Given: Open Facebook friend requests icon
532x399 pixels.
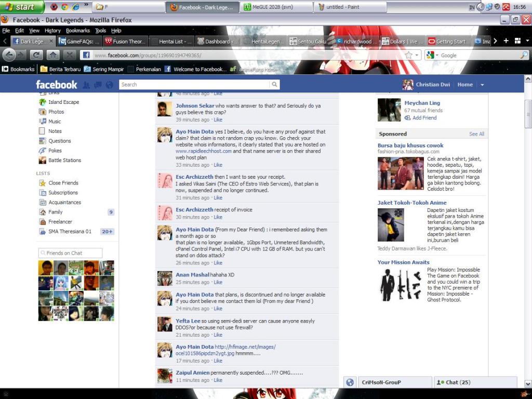Looking at the screenshot, I should pos(86,85).
